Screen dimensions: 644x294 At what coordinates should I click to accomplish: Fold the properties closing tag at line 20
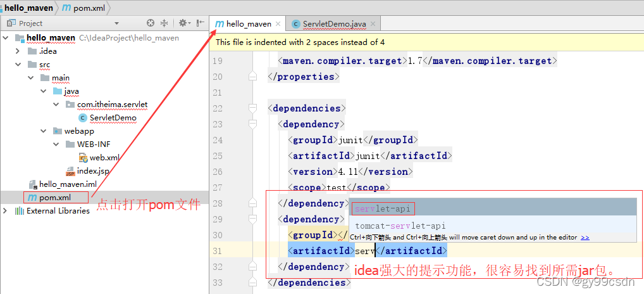[252, 77]
